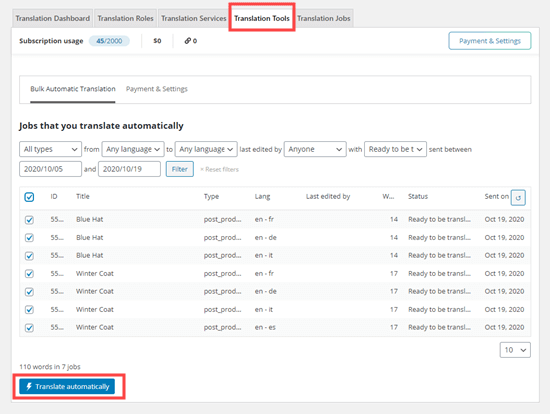Switch to Translation Roles tab
This screenshot has height=414, width=550.
pos(125,18)
